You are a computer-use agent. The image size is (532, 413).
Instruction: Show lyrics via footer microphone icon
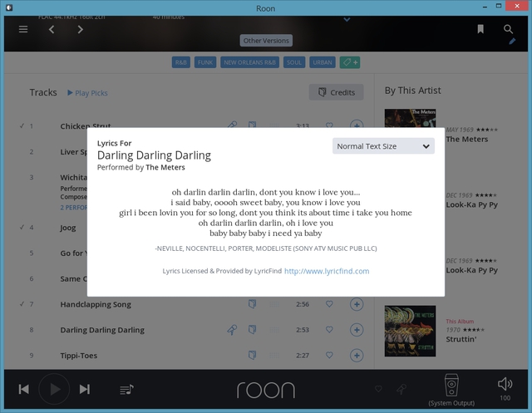pyautogui.click(x=401, y=389)
